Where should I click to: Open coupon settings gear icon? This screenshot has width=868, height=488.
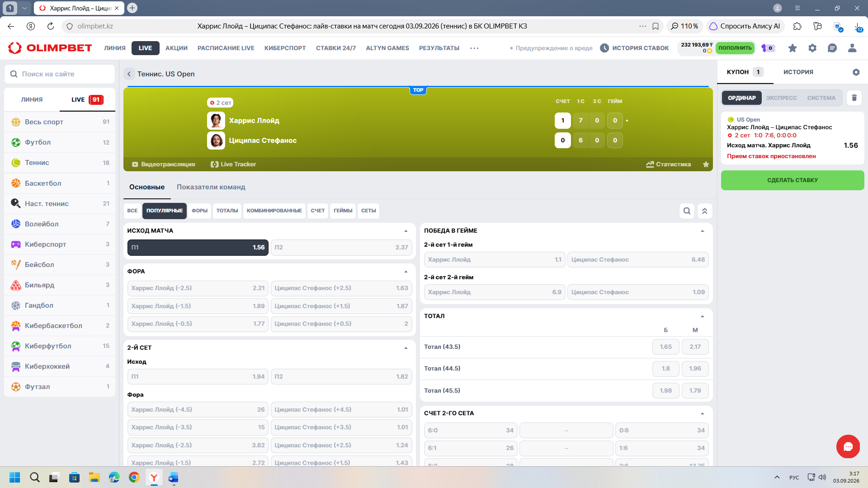pyautogui.click(x=856, y=72)
